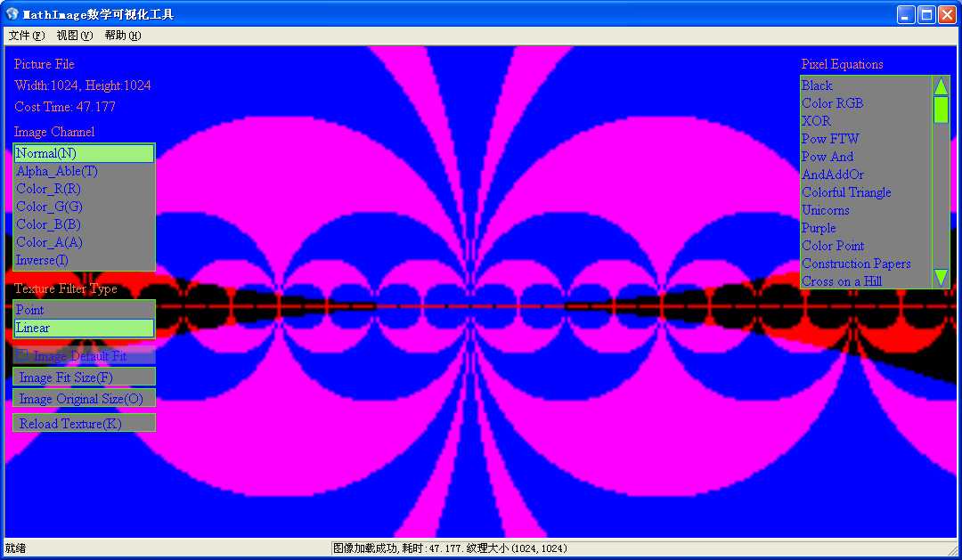The height and width of the screenshot is (560, 962).
Task: Select the Color_R(R) channel
Action: coord(84,189)
